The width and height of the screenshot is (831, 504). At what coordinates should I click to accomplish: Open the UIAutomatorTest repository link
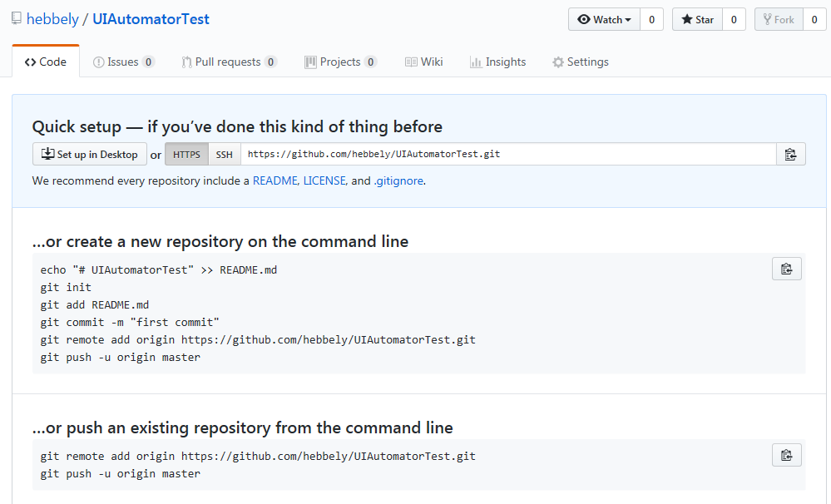151,19
